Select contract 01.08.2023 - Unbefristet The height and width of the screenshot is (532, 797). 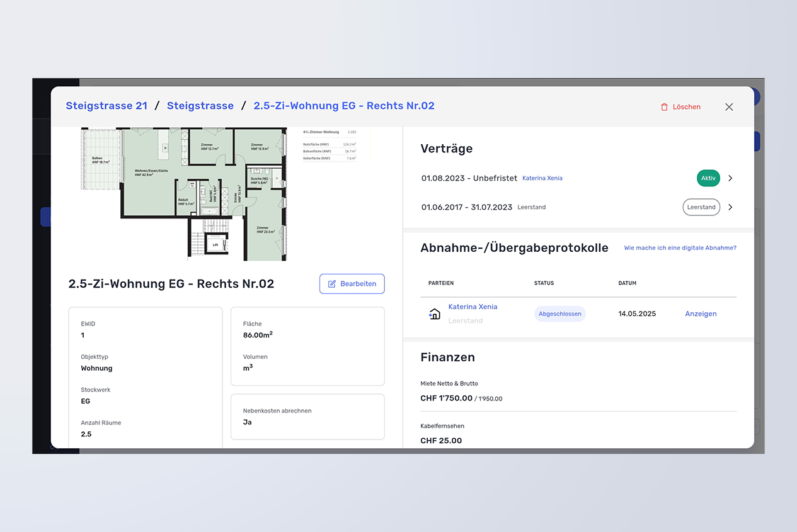click(469, 178)
